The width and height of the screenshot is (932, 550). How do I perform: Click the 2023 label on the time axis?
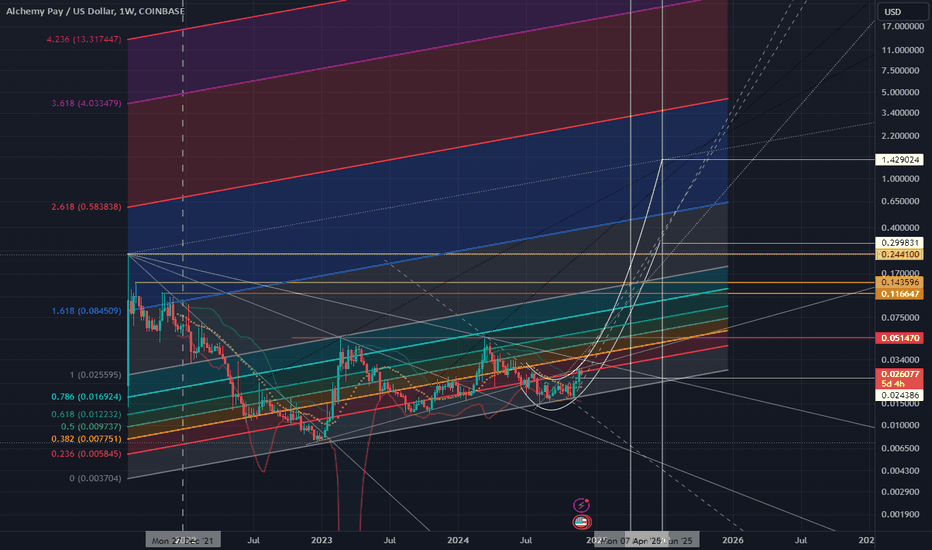322,540
